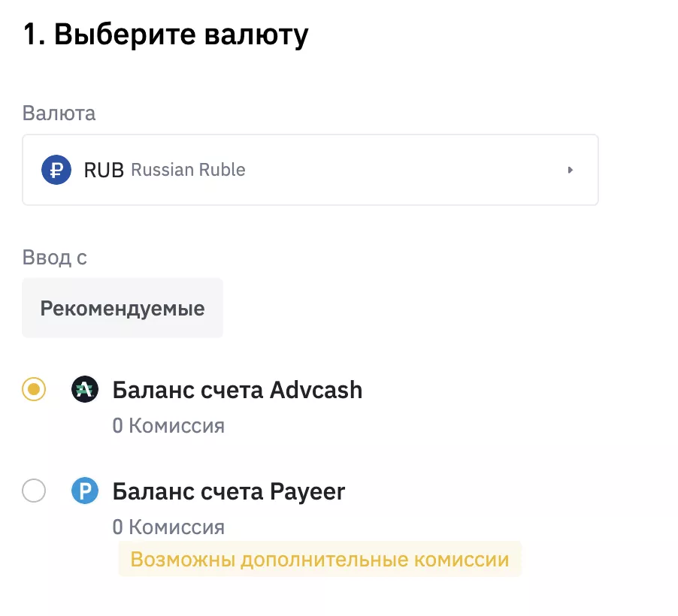
Task: Switch to the Рекомендуемые tab
Action: click(x=122, y=308)
